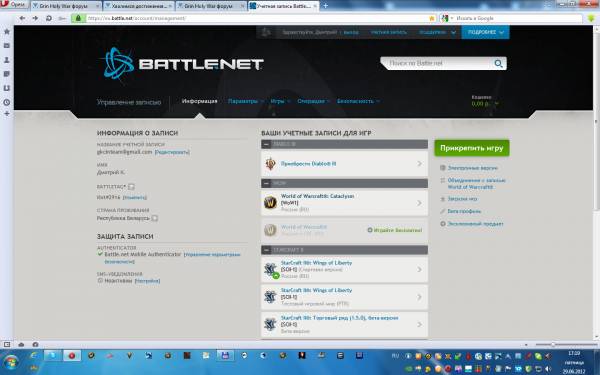Adjust the Opera zoom slider
Screen dimensions: 600x375
click(x=553, y=345)
